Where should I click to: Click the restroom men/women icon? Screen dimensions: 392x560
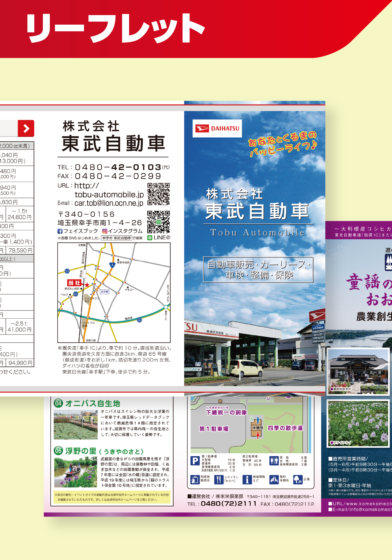(x=274, y=461)
